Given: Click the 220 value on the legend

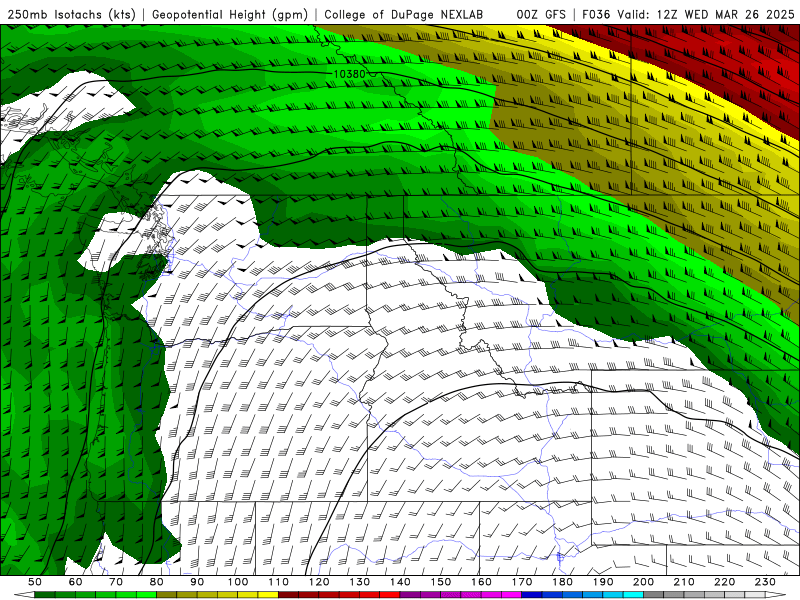Looking at the screenshot, I should tap(724, 582).
